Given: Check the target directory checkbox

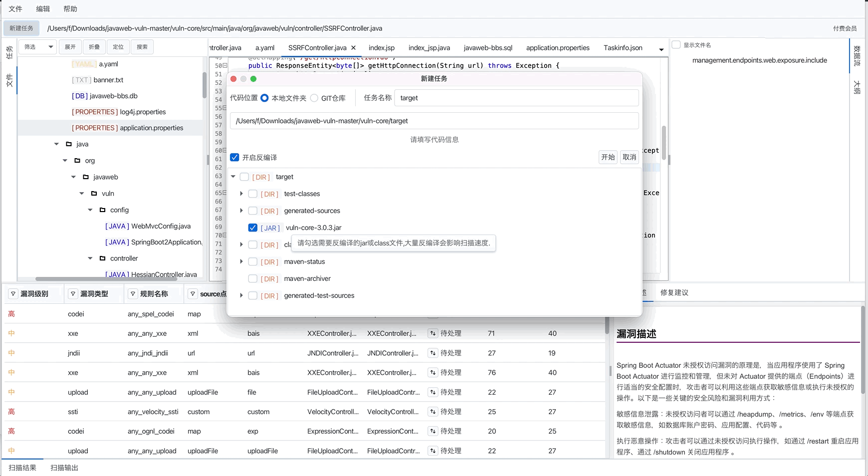Looking at the screenshot, I should pyautogui.click(x=244, y=177).
